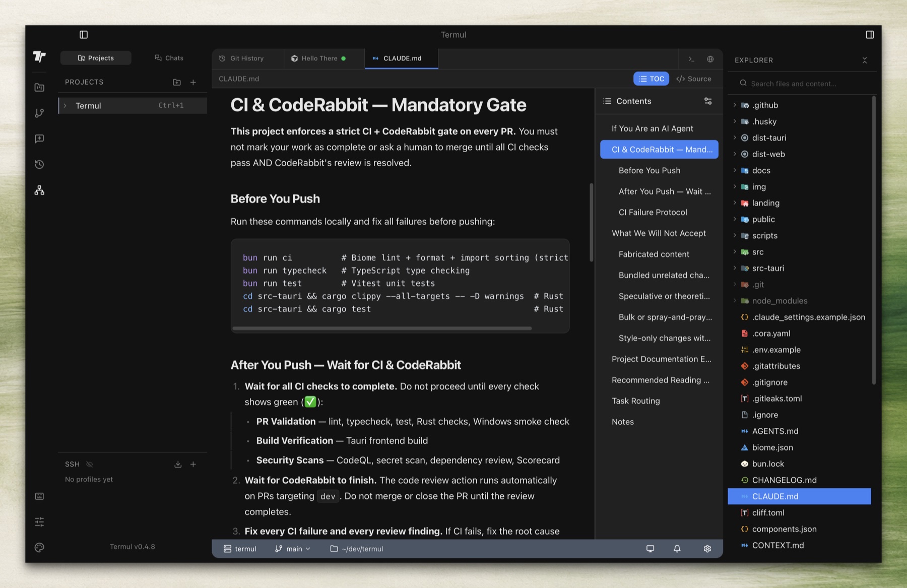The height and width of the screenshot is (588, 907).
Task: Switch to the Projects tab
Action: click(96, 58)
